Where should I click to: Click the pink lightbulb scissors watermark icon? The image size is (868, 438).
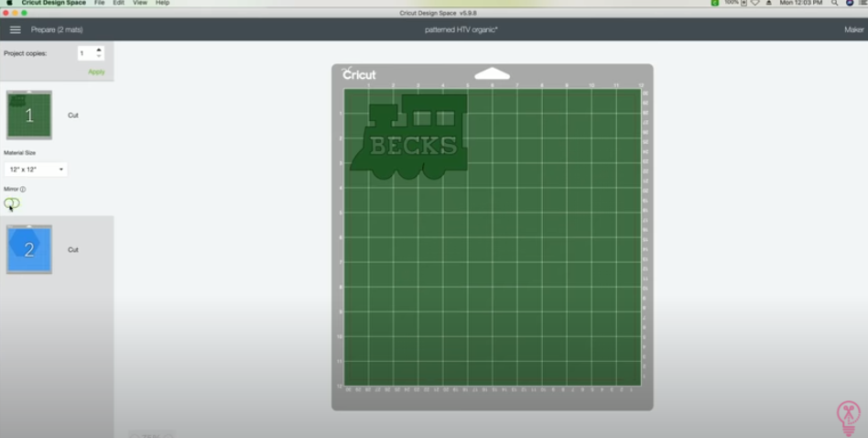[848, 418]
